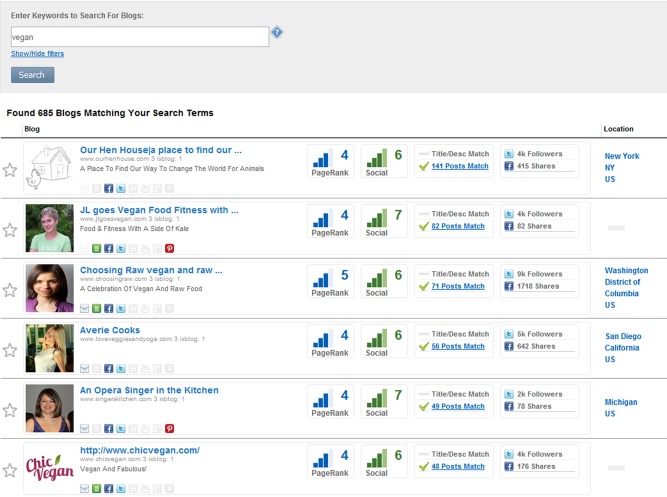This screenshot has width=667, height=497.
Task: Open Pinterest icon for JL goes Vegan
Action: tap(169, 248)
